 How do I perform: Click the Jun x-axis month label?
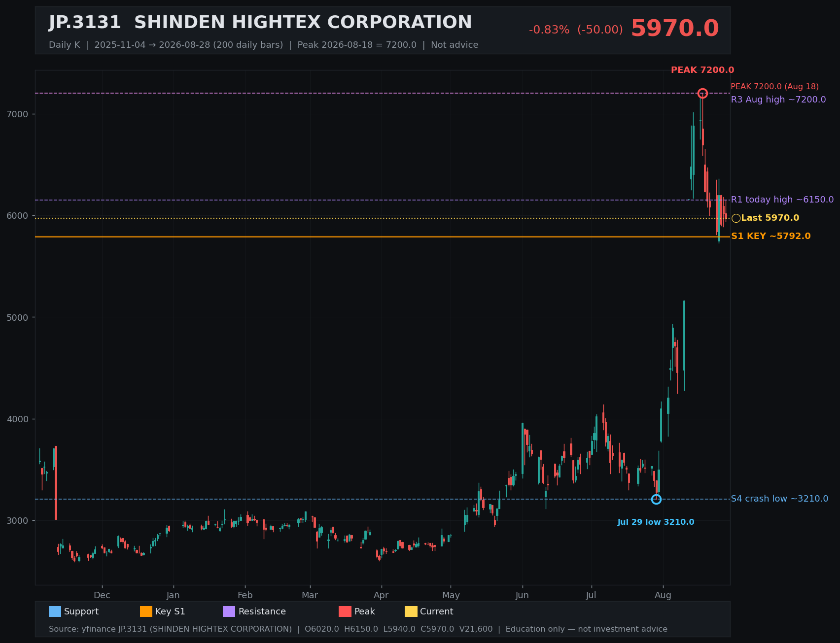pos(522,595)
